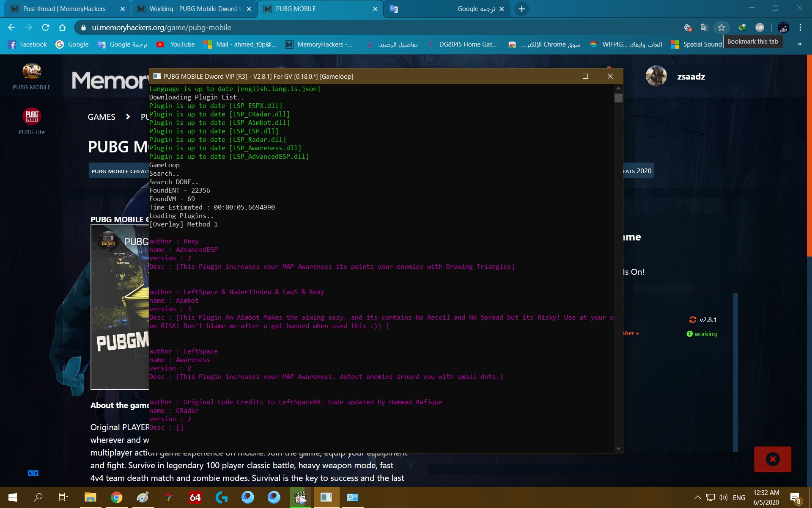Open the YouTube bookmark
812x508 pixels.
point(176,44)
